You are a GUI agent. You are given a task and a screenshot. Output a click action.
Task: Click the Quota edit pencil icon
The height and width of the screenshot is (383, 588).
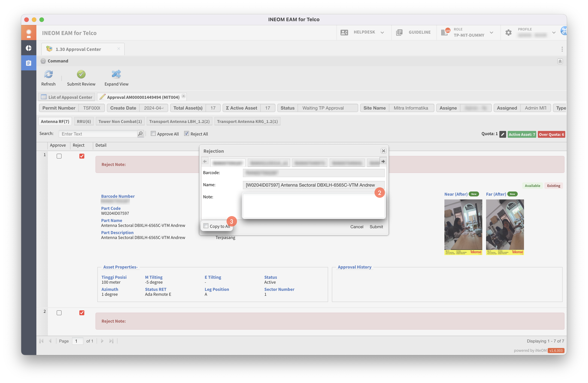503,135
